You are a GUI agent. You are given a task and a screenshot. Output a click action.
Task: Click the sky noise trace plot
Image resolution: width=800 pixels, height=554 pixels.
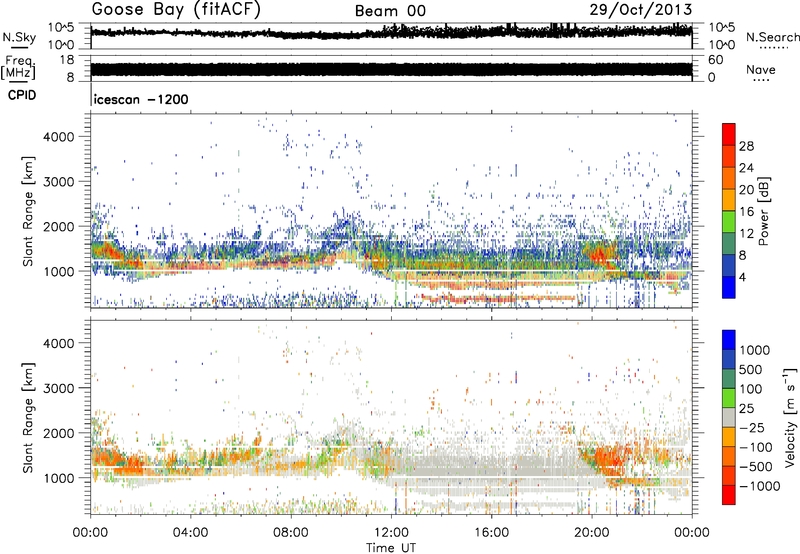(x=391, y=32)
